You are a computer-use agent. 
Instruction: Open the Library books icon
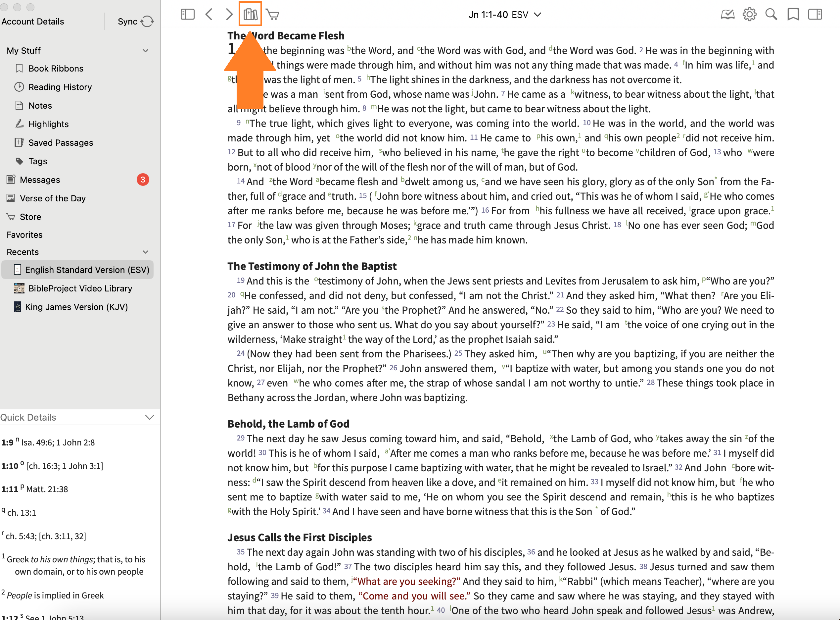click(x=250, y=15)
